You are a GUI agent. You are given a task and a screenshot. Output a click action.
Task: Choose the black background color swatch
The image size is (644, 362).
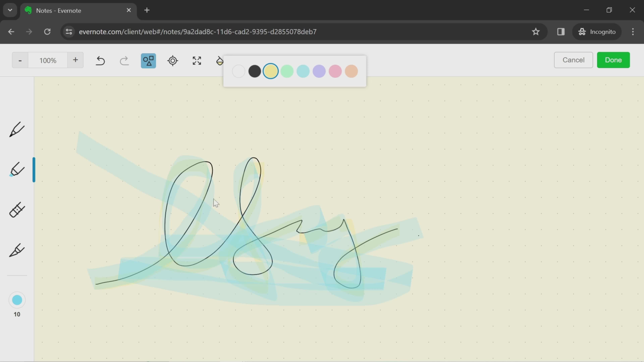click(x=255, y=71)
